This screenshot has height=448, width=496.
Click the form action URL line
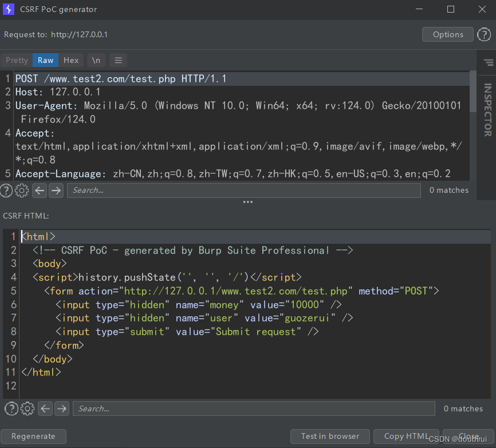point(242,291)
